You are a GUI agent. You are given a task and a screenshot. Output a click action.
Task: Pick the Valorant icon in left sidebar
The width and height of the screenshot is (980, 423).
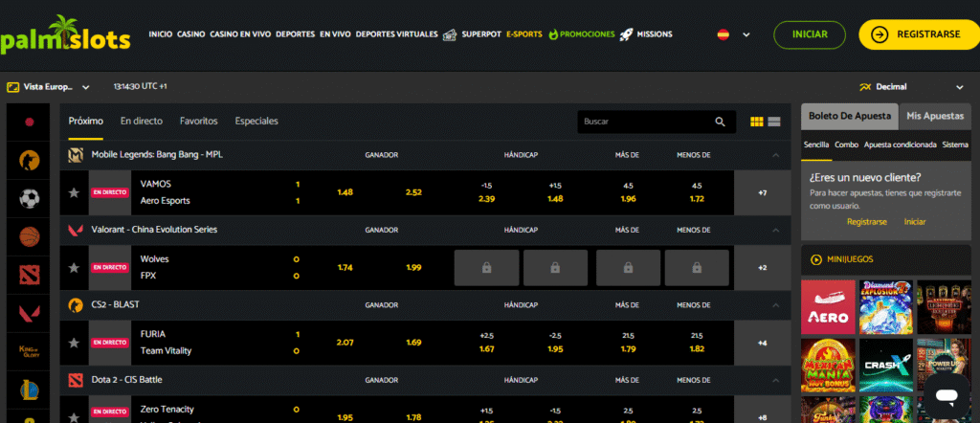pos(29,314)
